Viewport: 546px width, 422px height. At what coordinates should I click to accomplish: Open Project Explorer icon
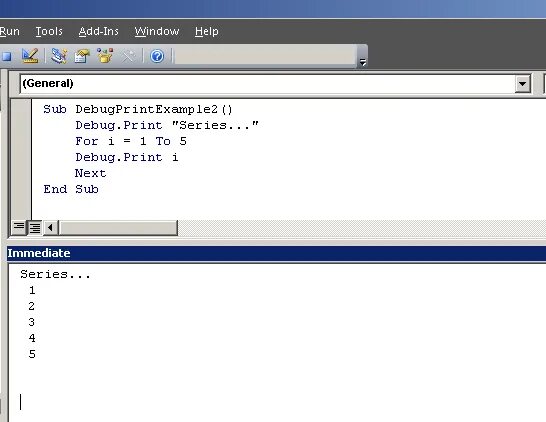59,56
